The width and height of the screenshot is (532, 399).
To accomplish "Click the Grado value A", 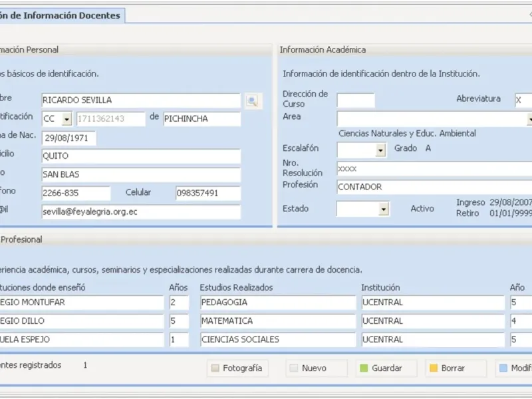I will [428, 148].
